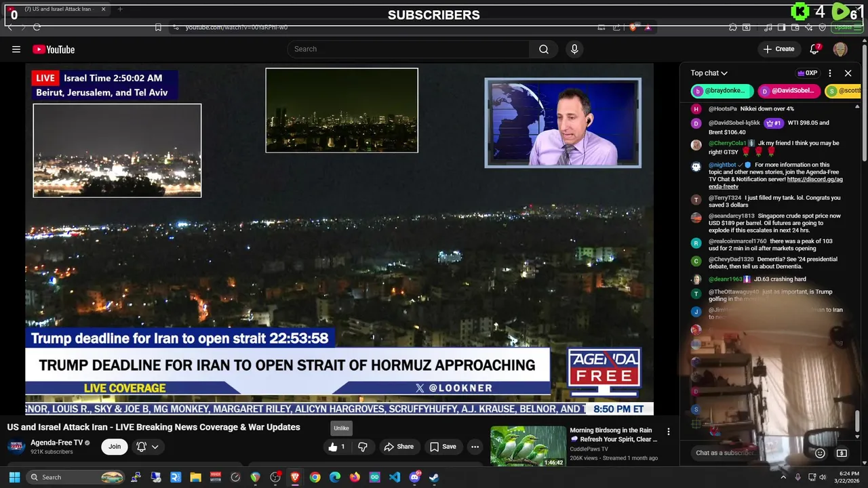Open Microsoft Edge from the taskbar

tap(335, 477)
